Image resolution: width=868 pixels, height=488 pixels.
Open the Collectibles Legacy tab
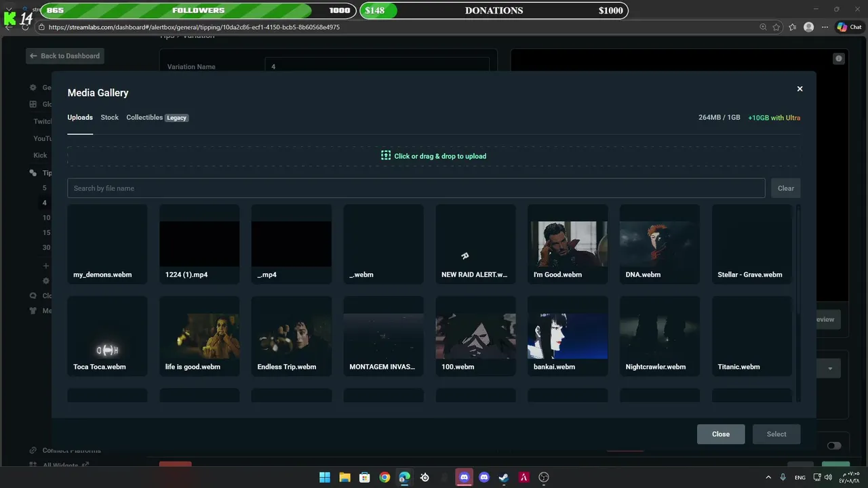pos(157,117)
